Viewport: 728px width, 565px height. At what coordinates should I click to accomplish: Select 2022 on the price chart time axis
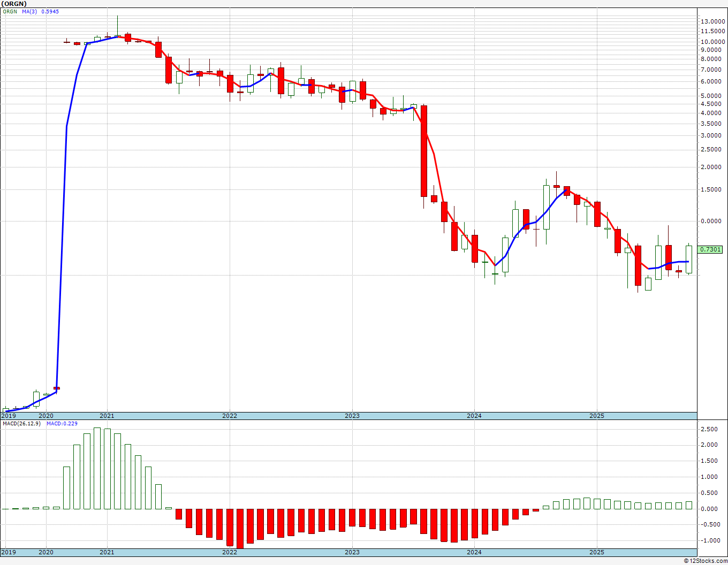coord(230,416)
